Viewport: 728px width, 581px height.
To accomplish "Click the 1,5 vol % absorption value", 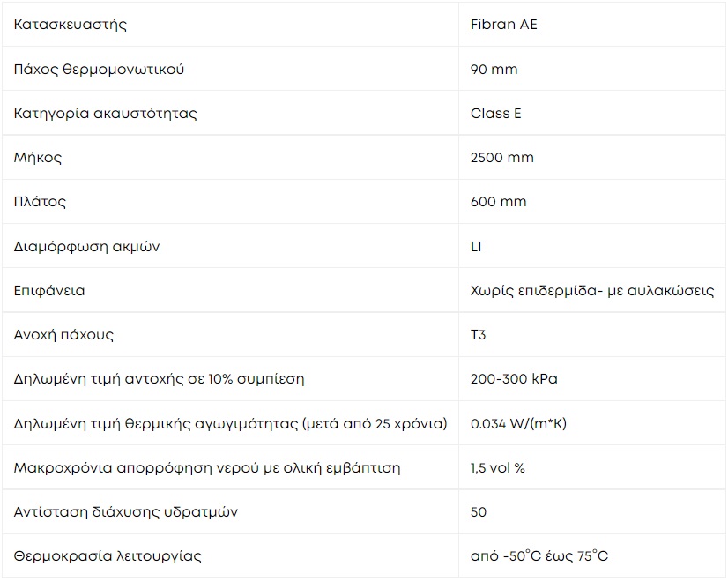I will (x=498, y=467).
